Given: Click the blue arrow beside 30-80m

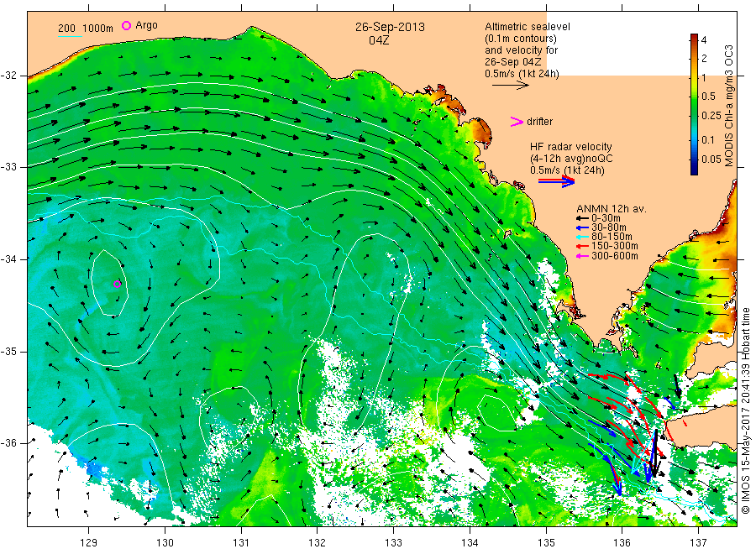Looking at the screenshot, I should [582, 227].
